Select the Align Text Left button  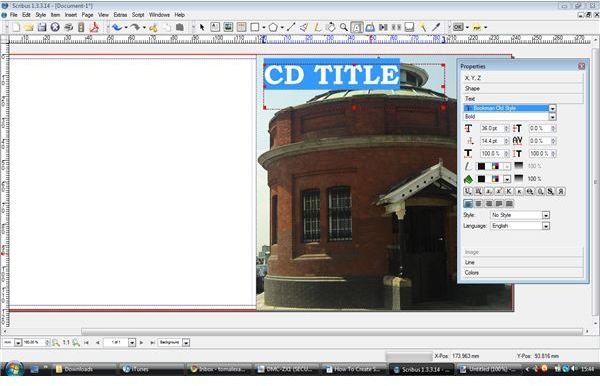(x=468, y=204)
